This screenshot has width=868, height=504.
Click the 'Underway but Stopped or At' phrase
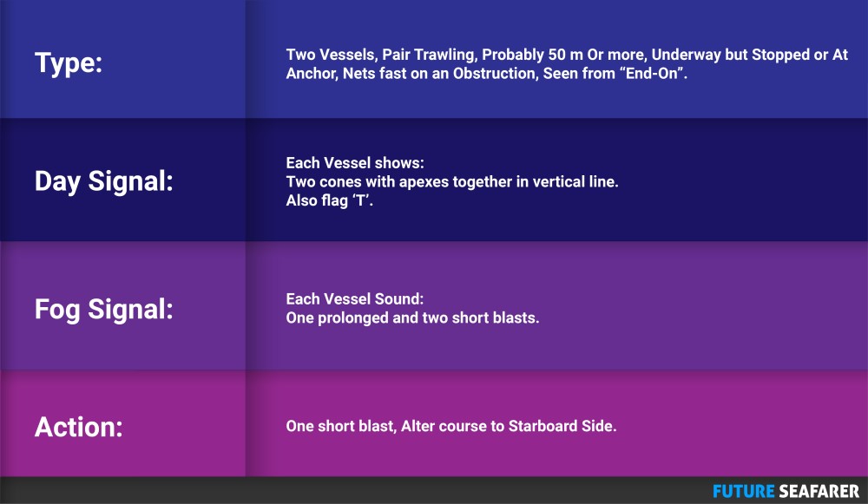750,55
